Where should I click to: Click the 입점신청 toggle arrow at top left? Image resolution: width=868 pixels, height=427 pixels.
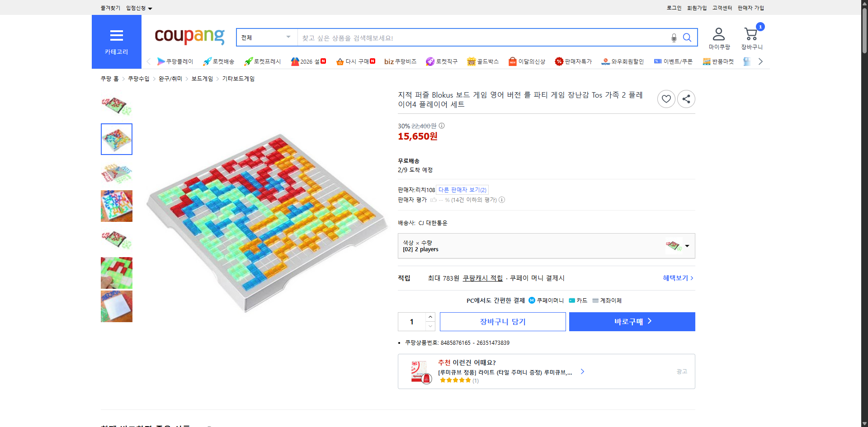(150, 8)
